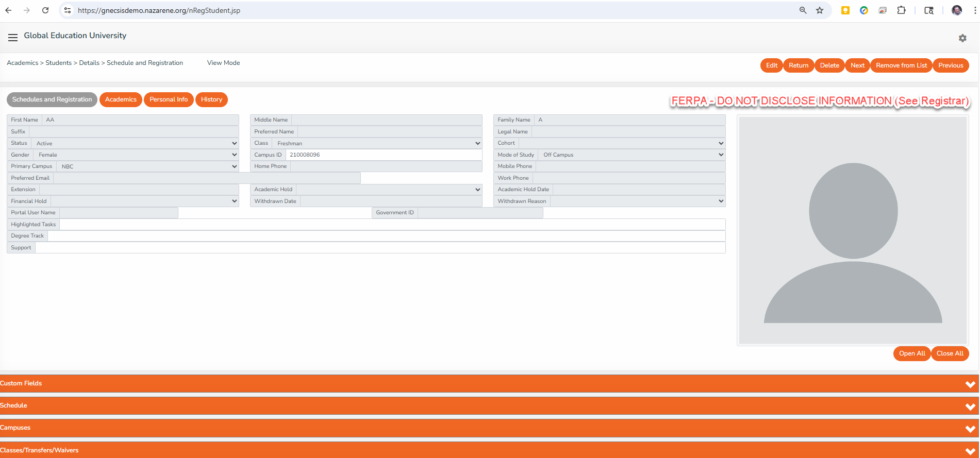
Task: Switch to the Personal Info tab
Action: pos(169,99)
